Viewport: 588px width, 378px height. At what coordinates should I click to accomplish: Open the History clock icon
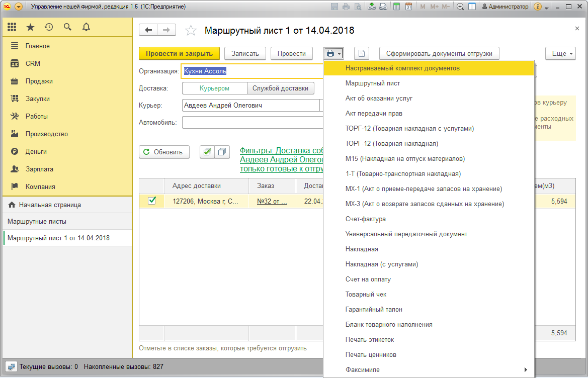click(49, 27)
